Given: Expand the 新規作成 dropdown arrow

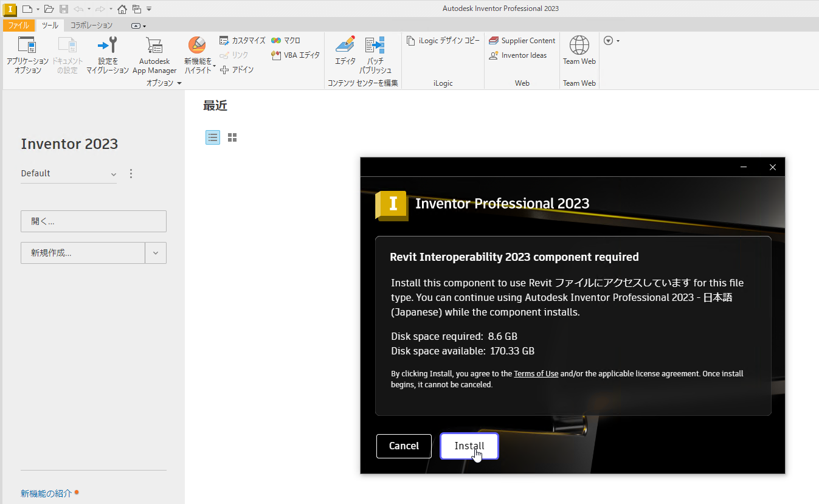Looking at the screenshot, I should pyautogui.click(x=156, y=253).
